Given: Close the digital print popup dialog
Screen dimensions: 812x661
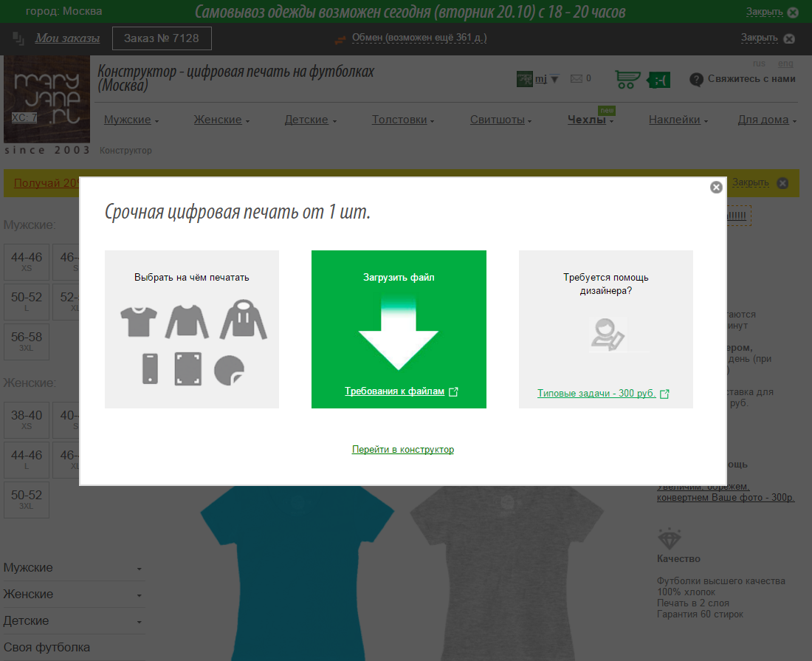Looking at the screenshot, I should (x=716, y=188).
